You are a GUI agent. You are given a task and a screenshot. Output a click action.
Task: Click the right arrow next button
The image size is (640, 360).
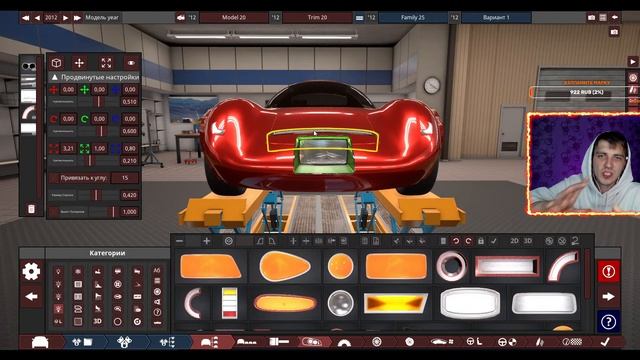point(608,297)
